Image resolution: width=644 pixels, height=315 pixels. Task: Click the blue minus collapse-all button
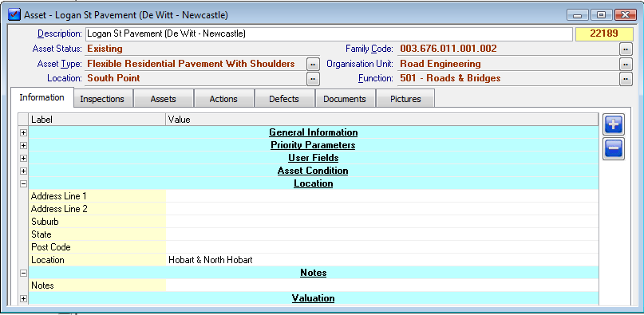tap(614, 149)
